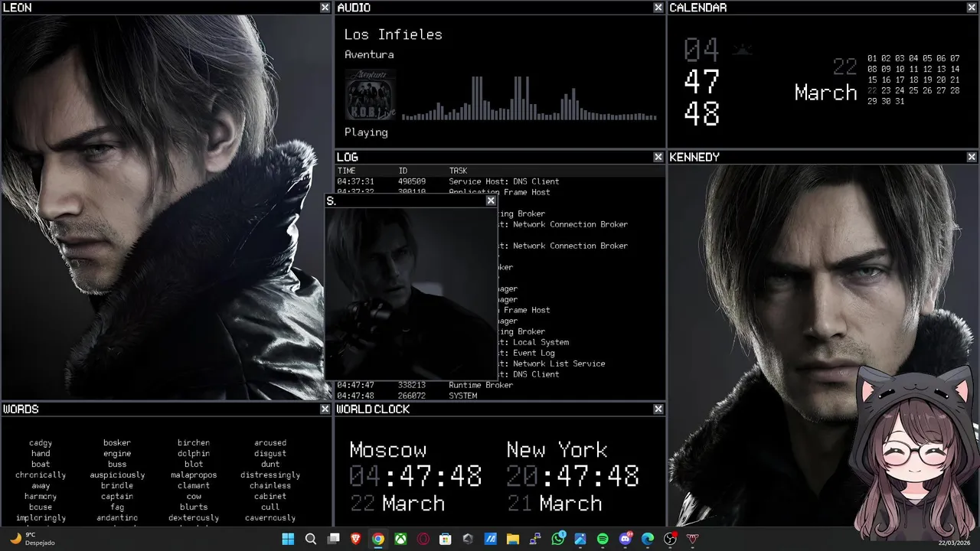Select log row 04:47:48 SYSTEM

point(499,396)
